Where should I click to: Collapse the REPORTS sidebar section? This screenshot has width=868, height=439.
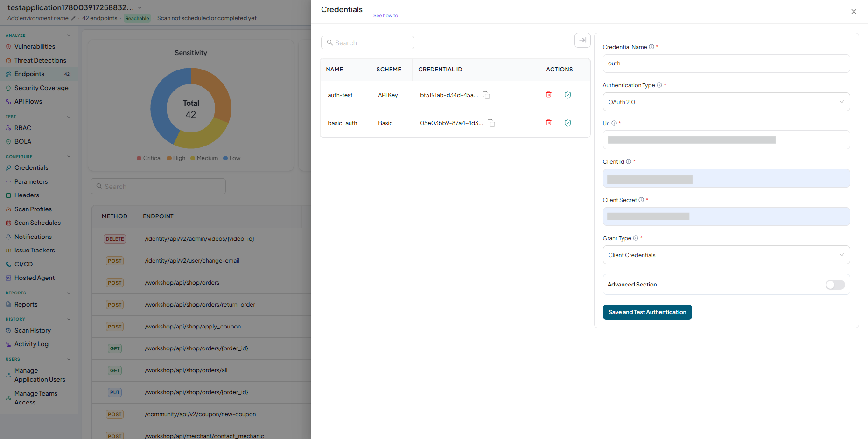pos(69,293)
